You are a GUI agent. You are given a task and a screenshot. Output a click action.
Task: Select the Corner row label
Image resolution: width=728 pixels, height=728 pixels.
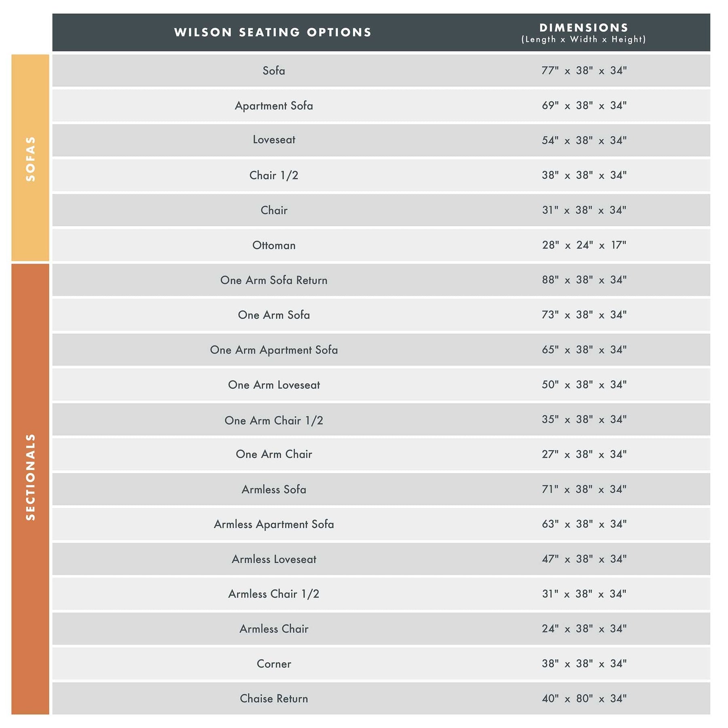[274, 664]
